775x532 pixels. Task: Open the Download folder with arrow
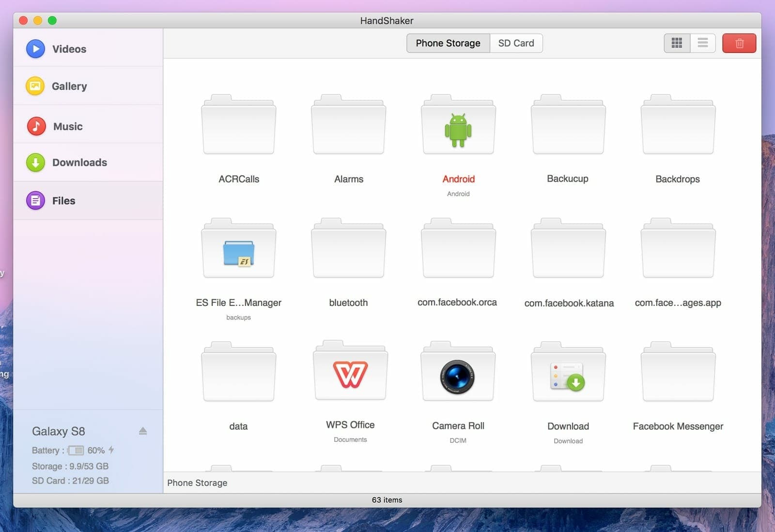[568, 372]
